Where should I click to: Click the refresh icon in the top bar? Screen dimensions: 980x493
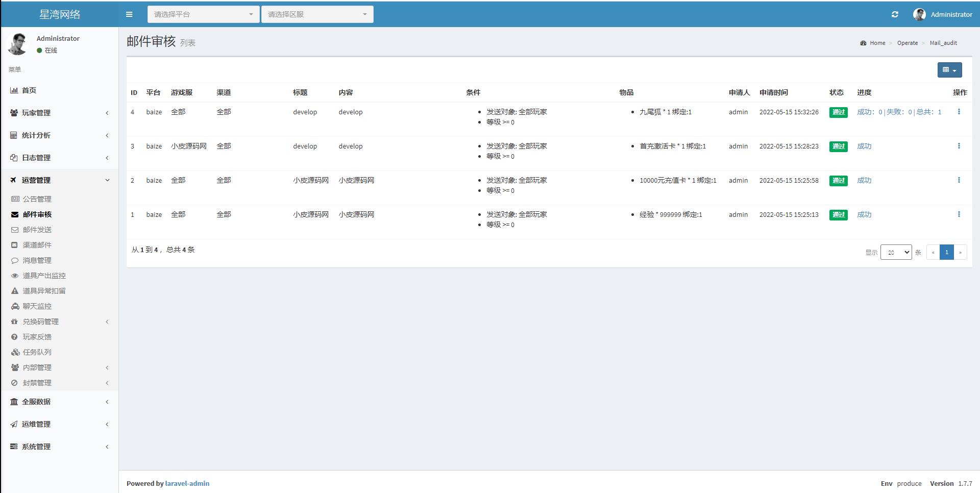[895, 14]
